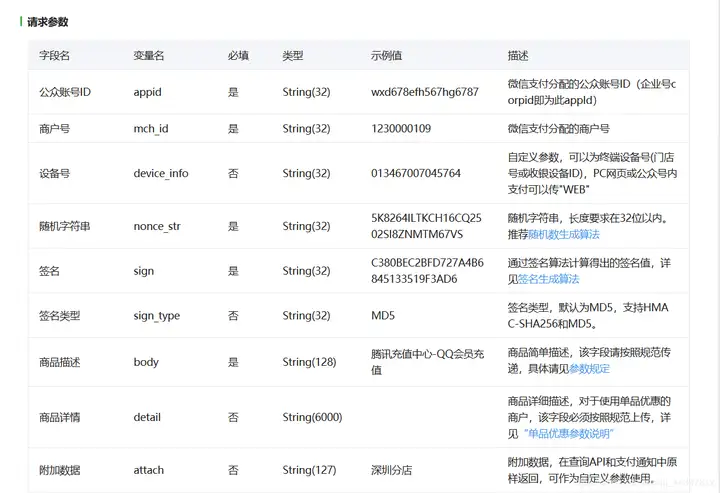Select the String(128) type cell
The width and height of the screenshot is (720, 493).
pyautogui.click(x=309, y=362)
